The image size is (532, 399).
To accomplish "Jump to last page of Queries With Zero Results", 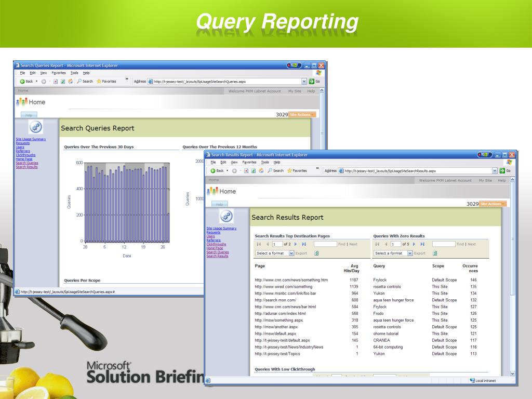I will click(x=422, y=244).
